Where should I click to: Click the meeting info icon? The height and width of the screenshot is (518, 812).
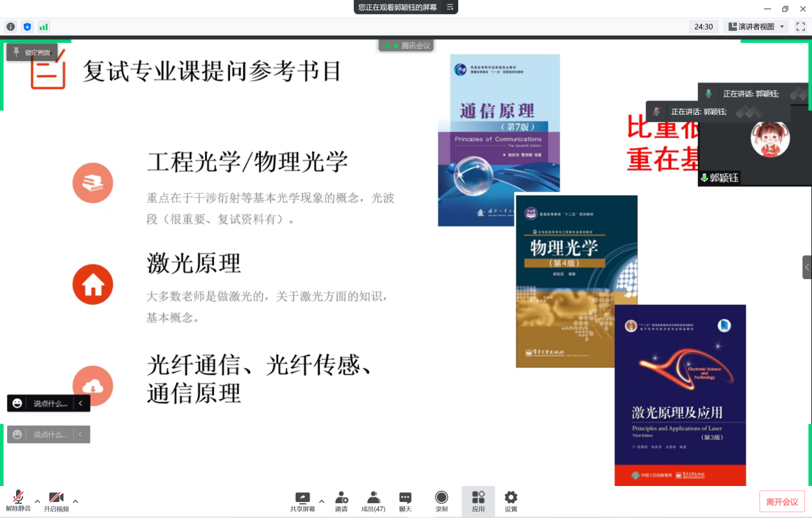click(x=10, y=26)
